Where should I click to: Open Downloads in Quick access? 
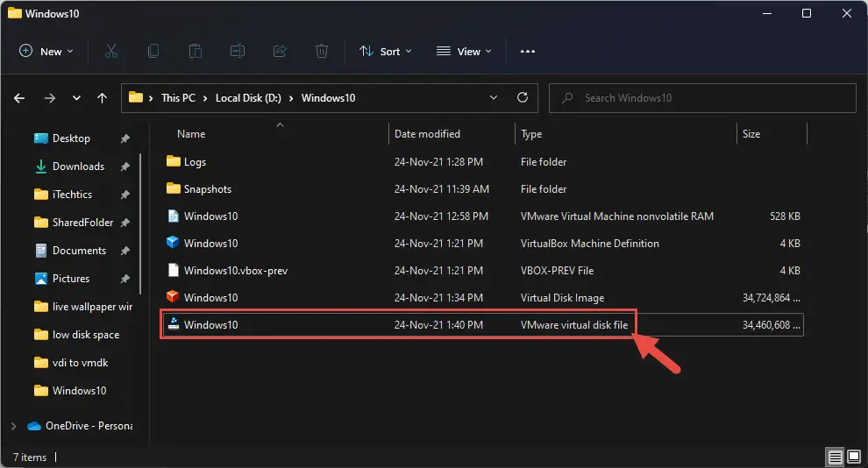point(78,167)
